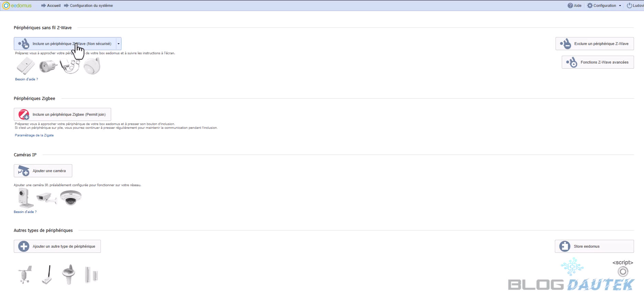The height and width of the screenshot is (303, 644).
Task: Click Besoin d'aide link under cameras
Action: tap(25, 212)
